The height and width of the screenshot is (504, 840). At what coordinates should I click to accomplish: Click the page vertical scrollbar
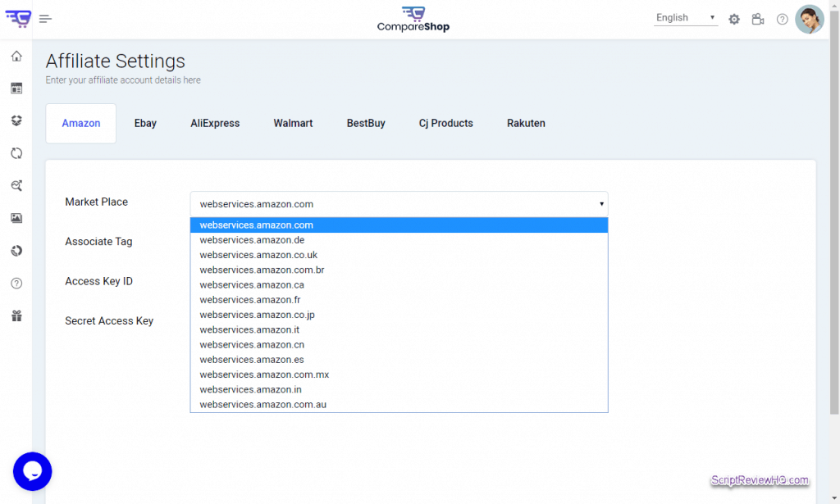pos(834,212)
